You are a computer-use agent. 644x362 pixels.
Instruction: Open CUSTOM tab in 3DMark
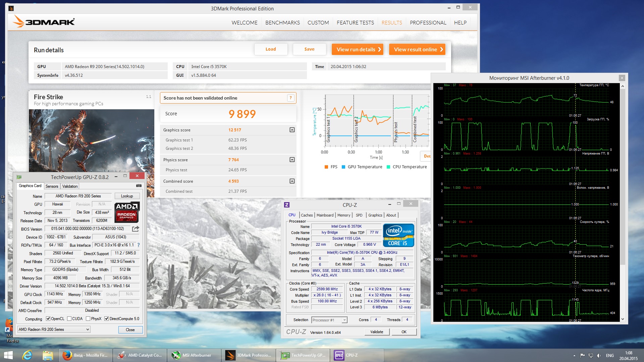318,22
